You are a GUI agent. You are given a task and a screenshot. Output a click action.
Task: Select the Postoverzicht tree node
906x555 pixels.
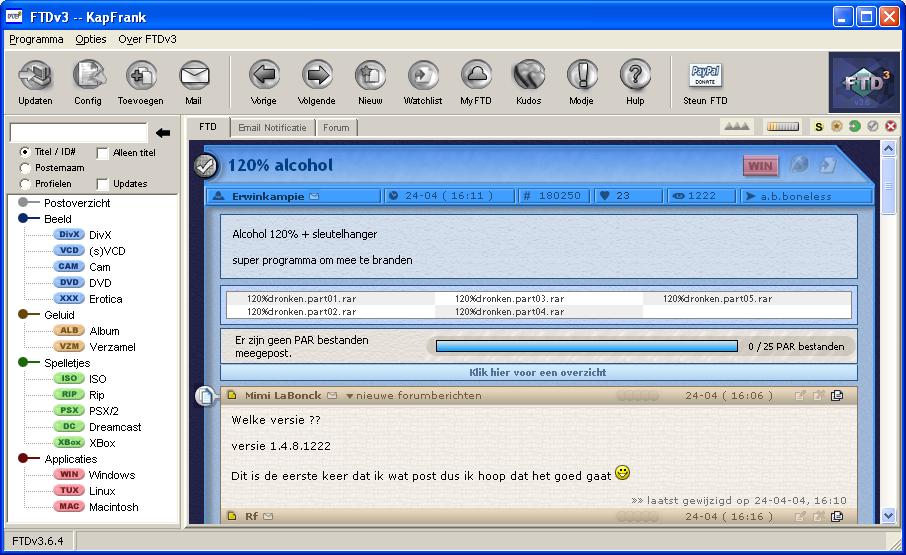[x=77, y=203]
